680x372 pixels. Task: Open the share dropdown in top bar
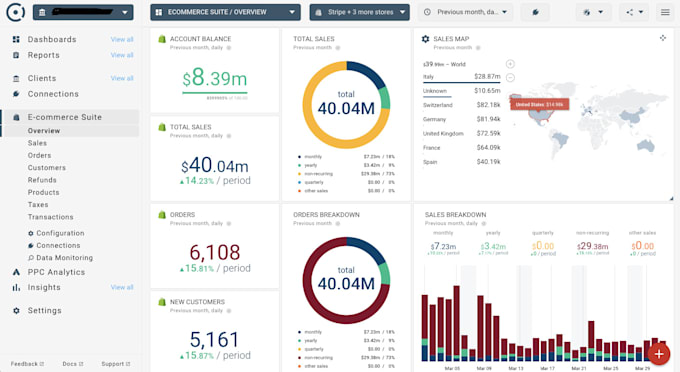pyautogui.click(x=634, y=12)
